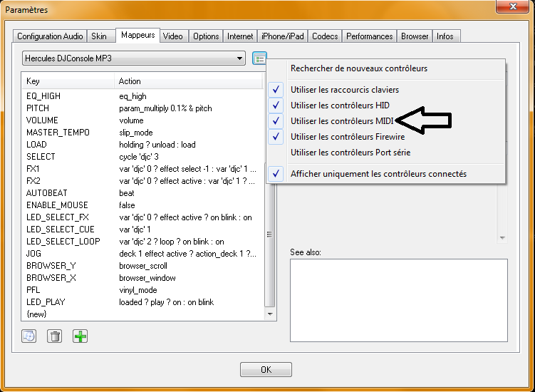Open the Mappeurs tab
The height and width of the screenshot is (392, 535).
(137, 35)
